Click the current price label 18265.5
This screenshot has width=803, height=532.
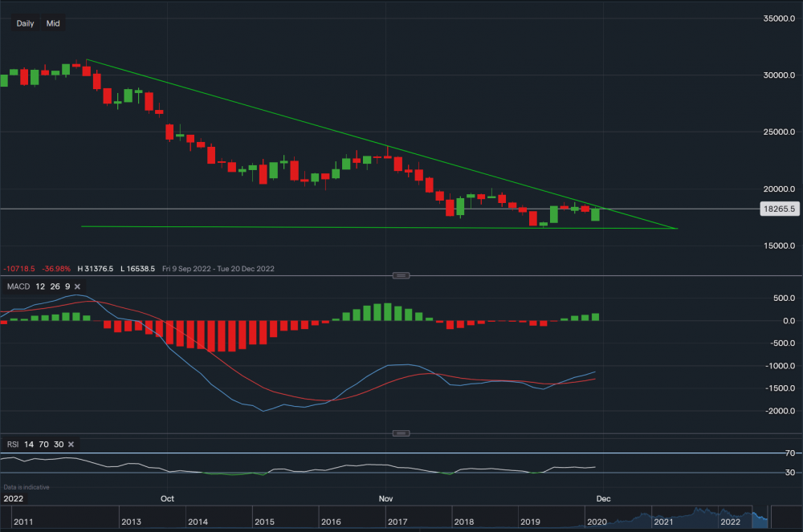(778, 209)
